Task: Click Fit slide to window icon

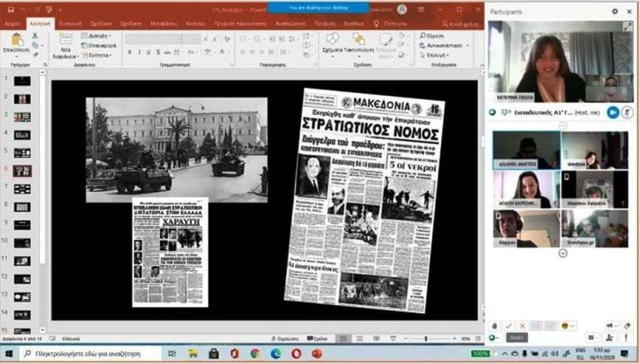Action: pyautogui.click(x=478, y=338)
